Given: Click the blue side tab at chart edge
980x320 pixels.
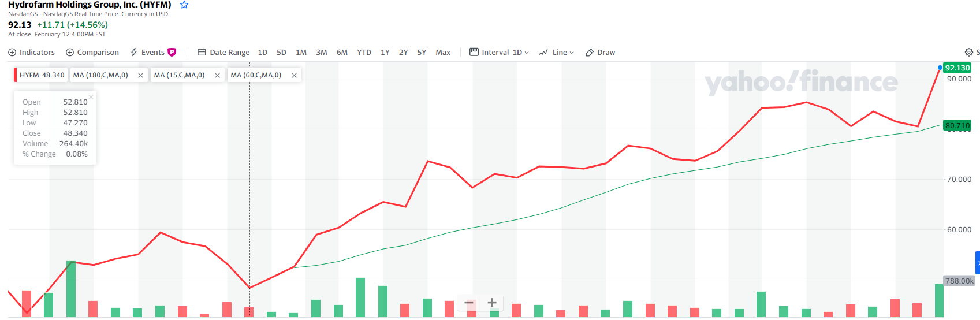Looking at the screenshot, I should pos(978,262).
